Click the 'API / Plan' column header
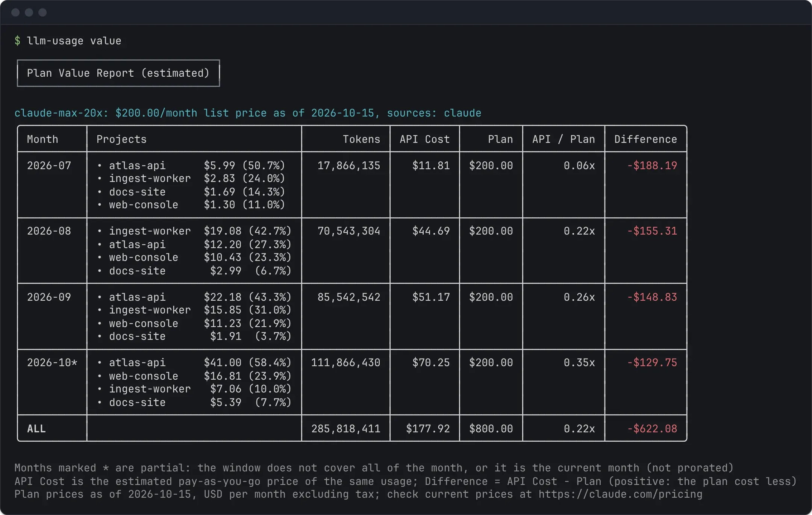This screenshot has height=515, width=812. click(x=564, y=139)
